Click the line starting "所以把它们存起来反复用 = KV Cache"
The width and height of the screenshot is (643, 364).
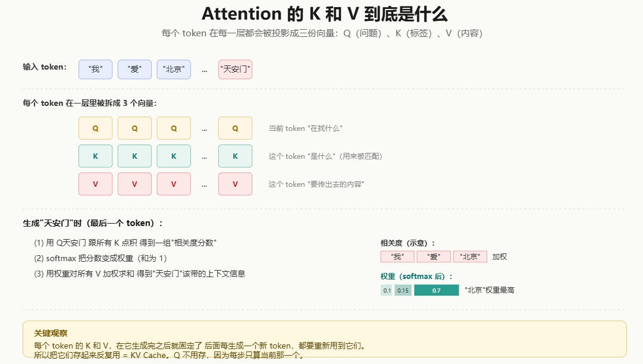170,355
